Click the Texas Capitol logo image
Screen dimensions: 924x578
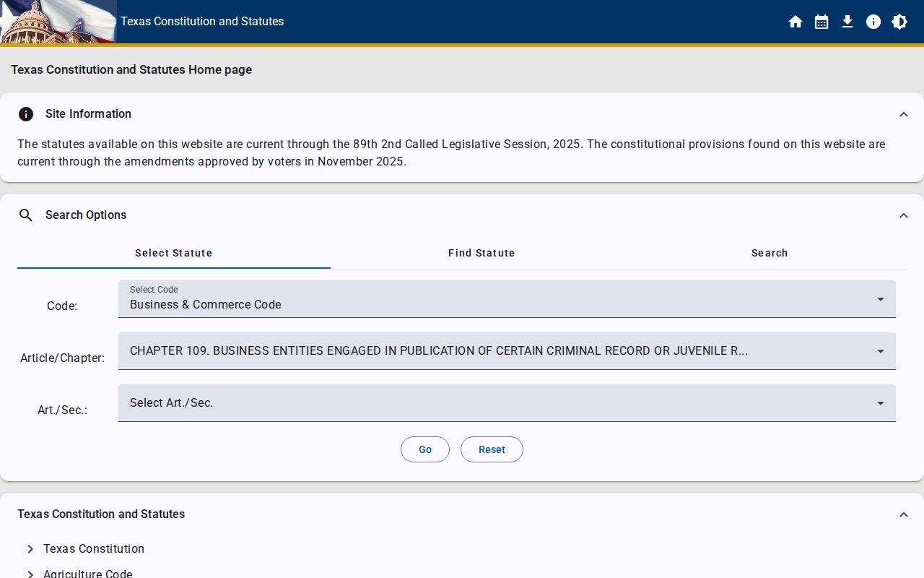click(x=58, y=22)
